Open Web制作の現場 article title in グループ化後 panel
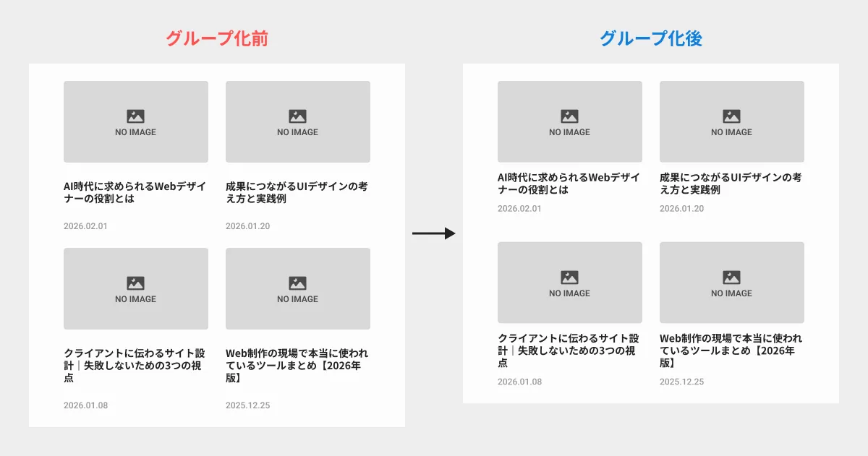868x456 pixels. pos(731,350)
